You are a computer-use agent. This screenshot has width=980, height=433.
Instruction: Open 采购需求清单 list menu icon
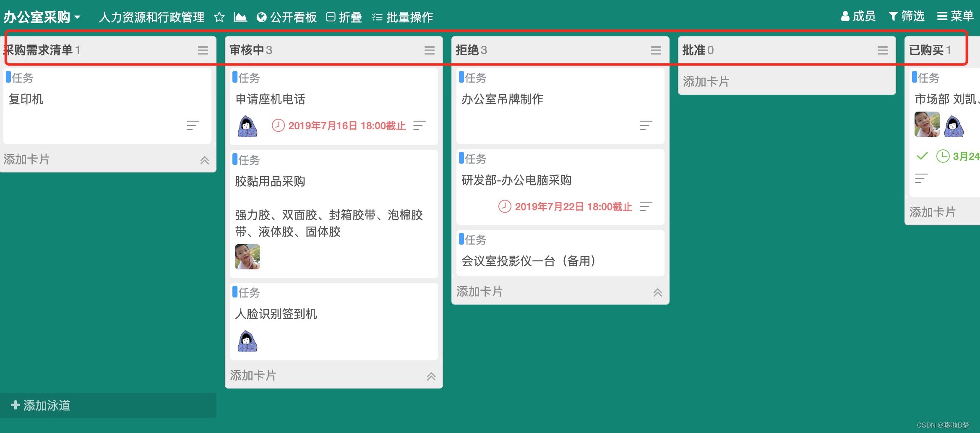[x=203, y=50]
